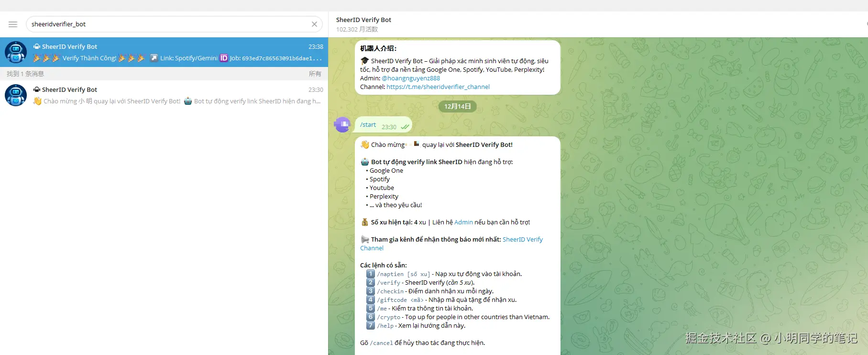
Task: Click the /crypto command
Action: (388, 317)
